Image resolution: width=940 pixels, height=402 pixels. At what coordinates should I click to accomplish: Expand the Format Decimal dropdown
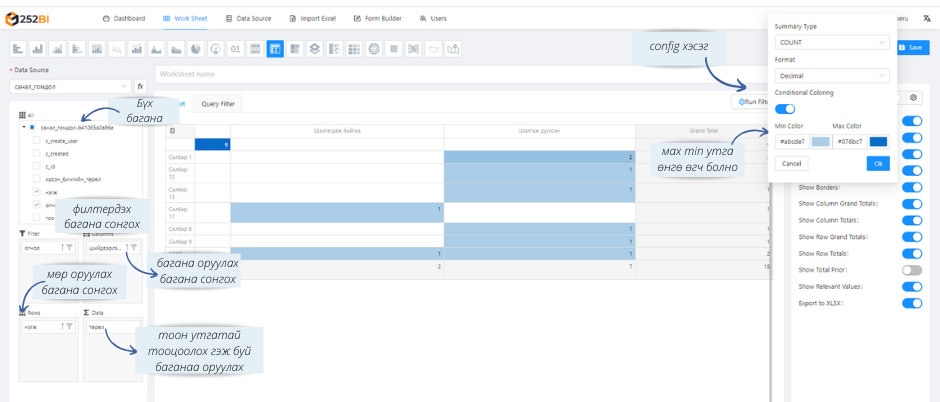coord(832,75)
